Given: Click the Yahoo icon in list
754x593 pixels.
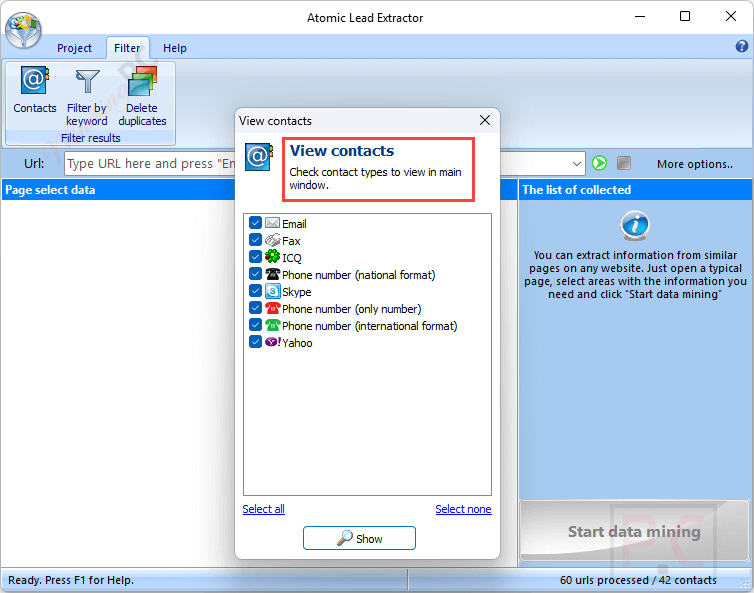Looking at the screenshot, I should [273, 342].
